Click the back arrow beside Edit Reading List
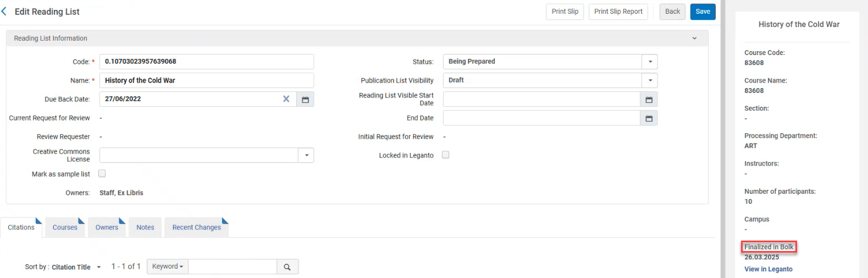Screen dimensions: 868x278 click(x=4, y=12)
